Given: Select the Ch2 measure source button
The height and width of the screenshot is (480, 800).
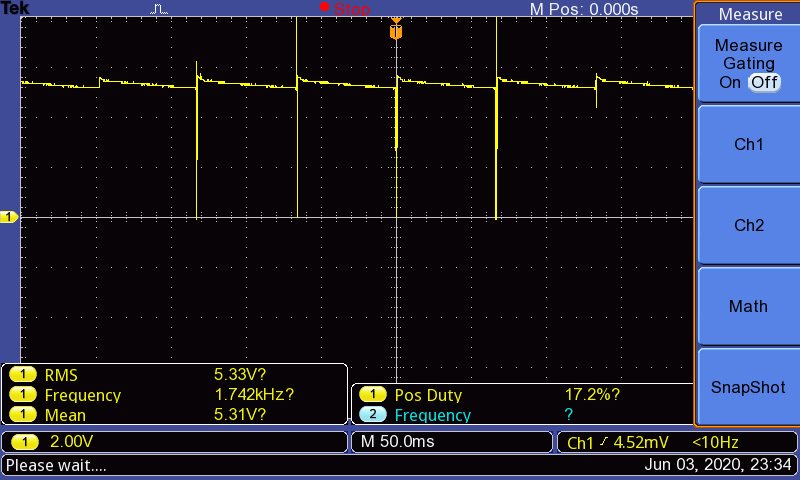Looking at the screenshot, I should 748,225.
